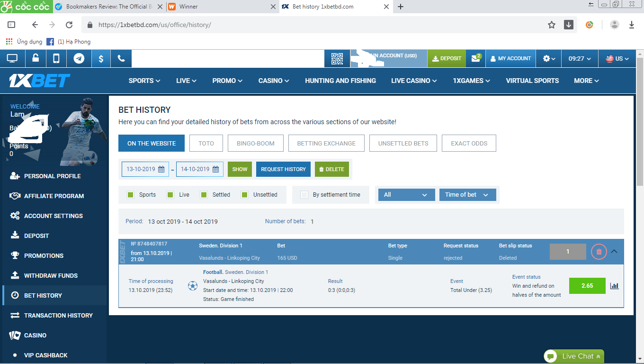Screen dimensions: 644x364
Task: Switch to the ON THE WEBSITE tab
Action: click(x=152, y=143)
